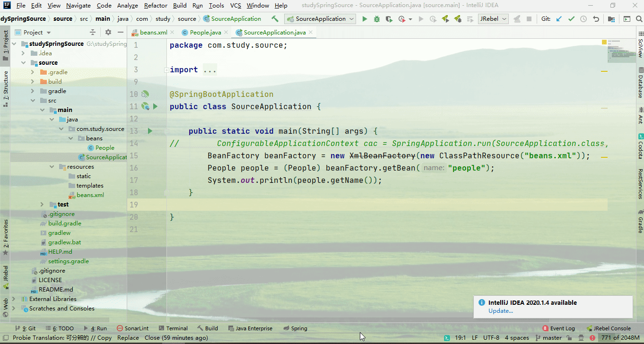
Task: Click the green Run button in the toolbar
Action: (365, 19)
